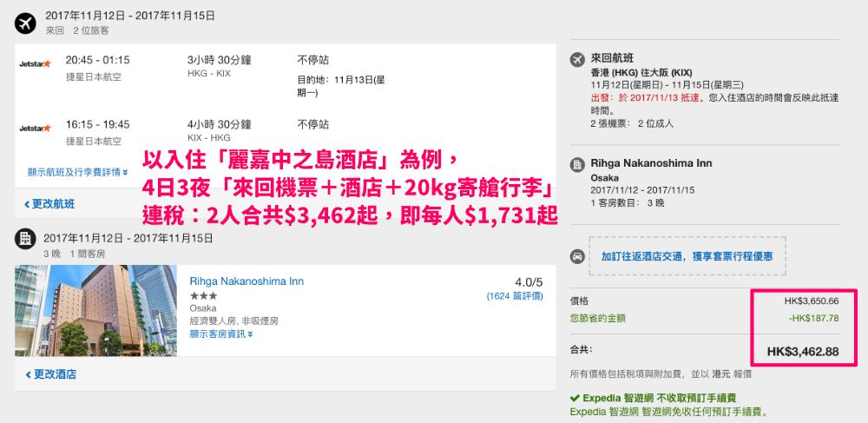
Task: Click 更改航班 to change flight
Action: tap(49, 204)
